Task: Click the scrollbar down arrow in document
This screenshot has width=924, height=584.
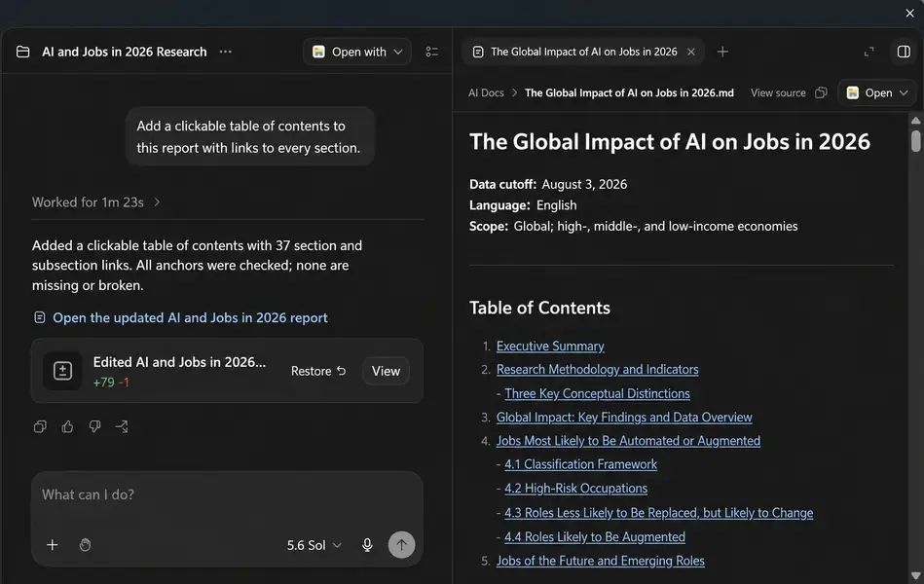Action: [915, 576]
